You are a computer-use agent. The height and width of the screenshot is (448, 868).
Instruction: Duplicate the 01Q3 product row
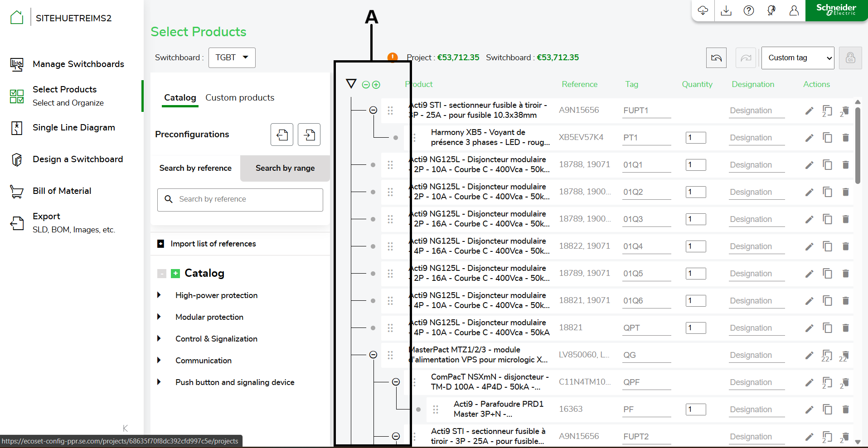tap(827, 219)
